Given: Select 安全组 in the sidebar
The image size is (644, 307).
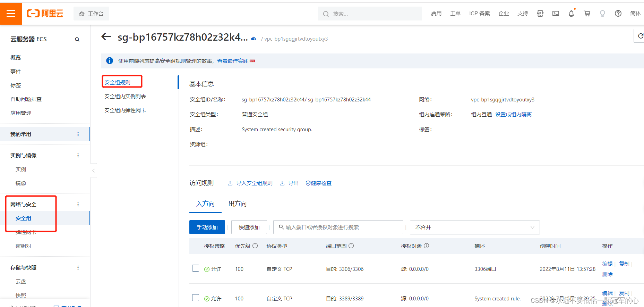Looking at the screenshot, I should 24,218.
